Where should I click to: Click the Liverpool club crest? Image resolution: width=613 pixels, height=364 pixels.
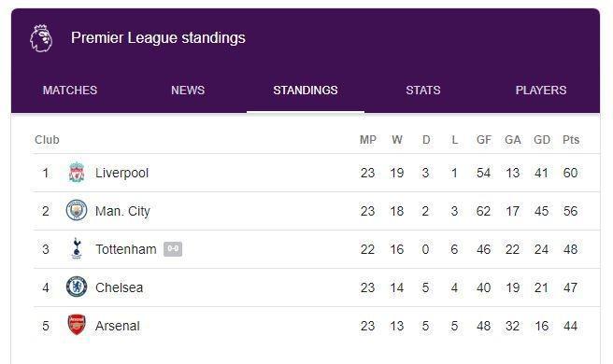tap(77, 173)
